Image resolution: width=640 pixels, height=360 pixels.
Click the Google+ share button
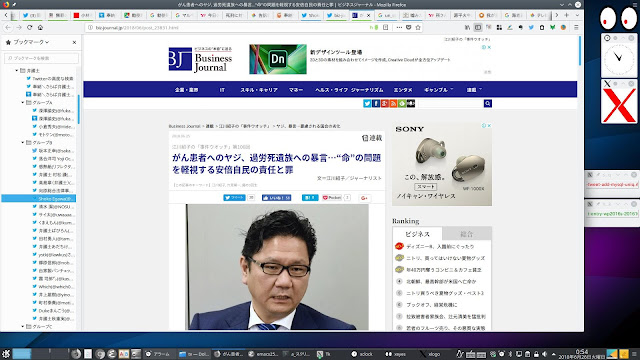364,198
